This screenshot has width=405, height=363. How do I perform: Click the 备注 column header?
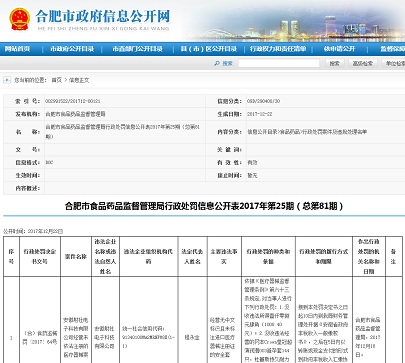393,256
